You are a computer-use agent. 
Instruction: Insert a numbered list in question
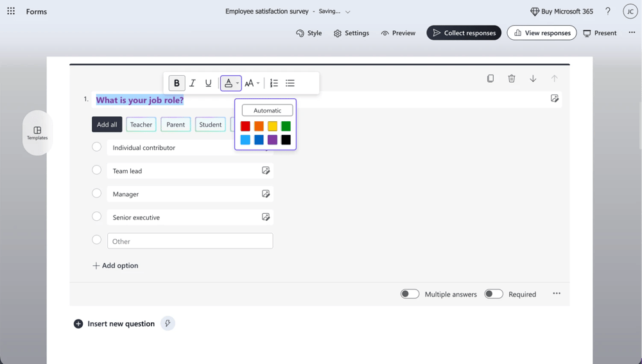[274, 83]
